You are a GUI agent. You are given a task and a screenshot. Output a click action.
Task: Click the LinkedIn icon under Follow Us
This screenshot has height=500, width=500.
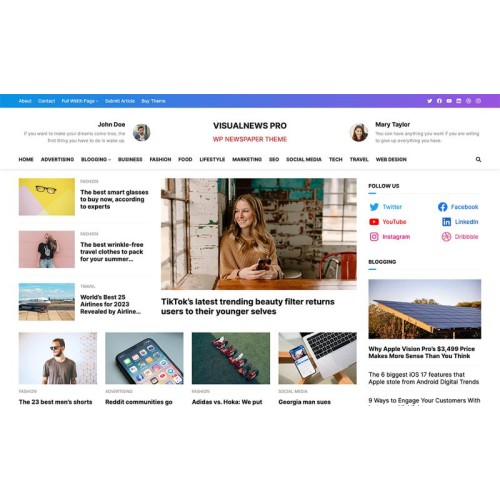click(x=446, y=222)
